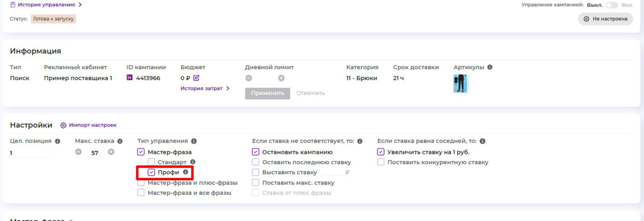Viewport: 644px width, 221px height.
Task: Click the category value 11 - Брюки
Action: pos(362,78)
